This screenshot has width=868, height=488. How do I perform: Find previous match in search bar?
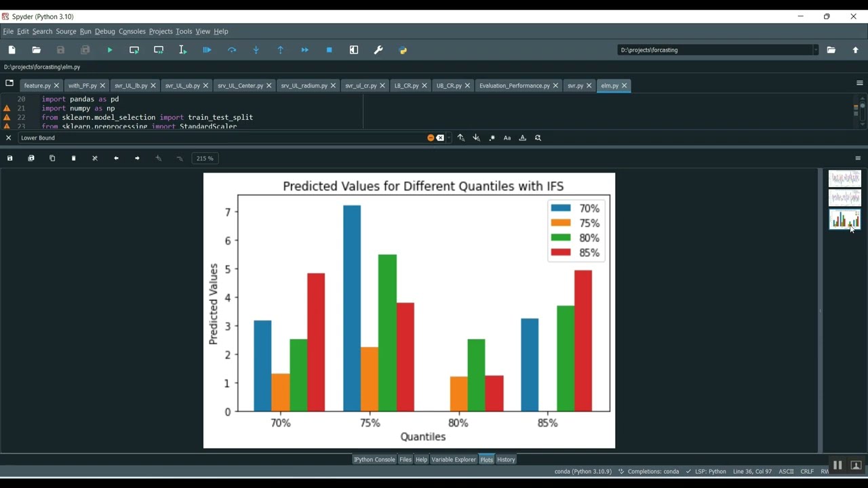coord(461,138)
